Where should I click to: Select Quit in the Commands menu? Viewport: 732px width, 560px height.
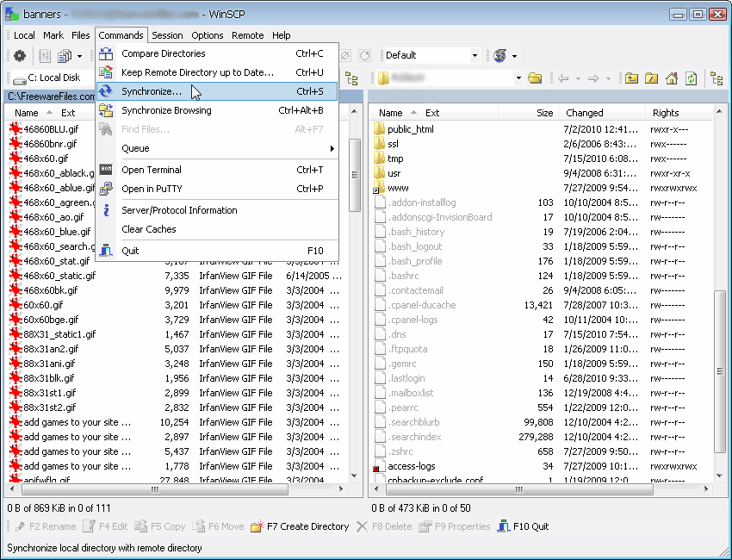[218, 251]
